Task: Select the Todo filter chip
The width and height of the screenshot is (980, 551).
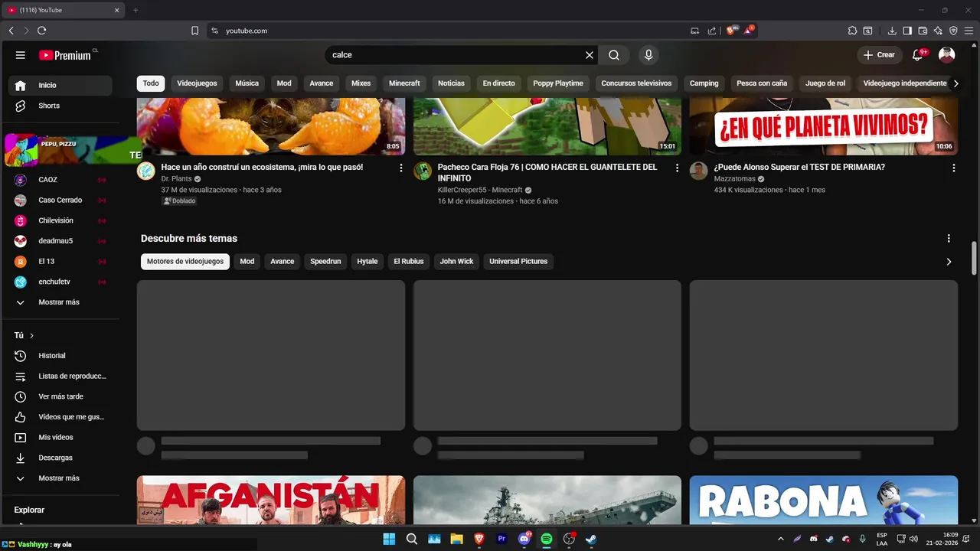Action: (151, 83)
